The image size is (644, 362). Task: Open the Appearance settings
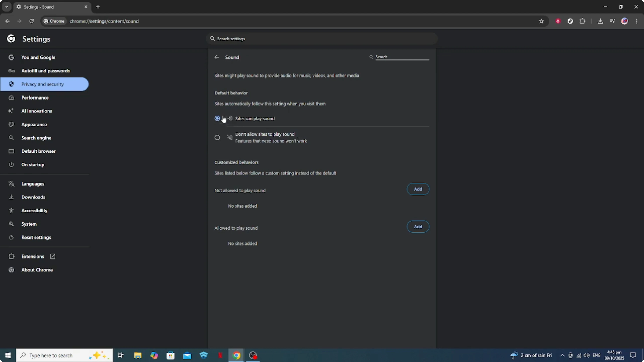tap(34, 124)
